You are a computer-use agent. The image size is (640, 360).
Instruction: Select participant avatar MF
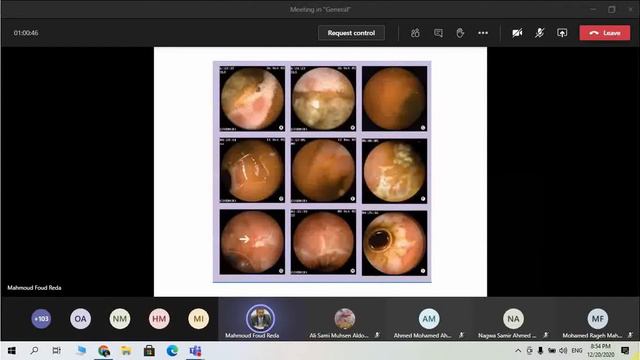pos(598,319)
